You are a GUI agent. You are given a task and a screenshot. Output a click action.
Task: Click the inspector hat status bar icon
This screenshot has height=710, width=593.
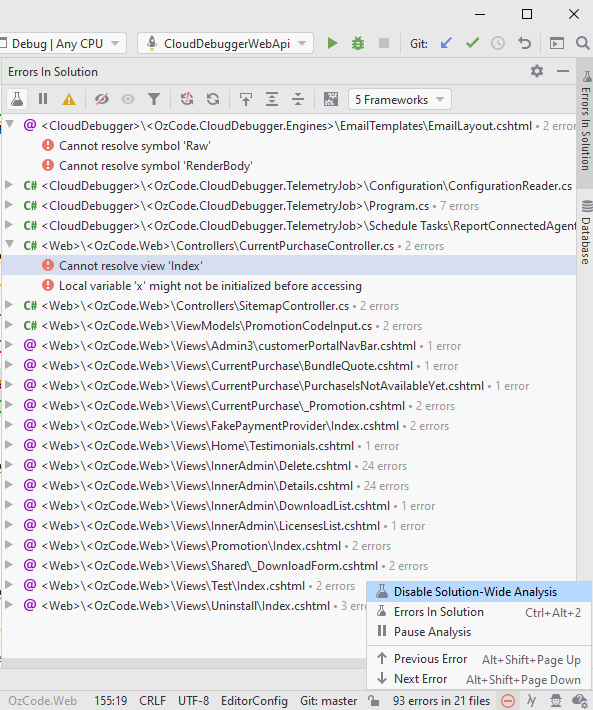tap(556, 701)
